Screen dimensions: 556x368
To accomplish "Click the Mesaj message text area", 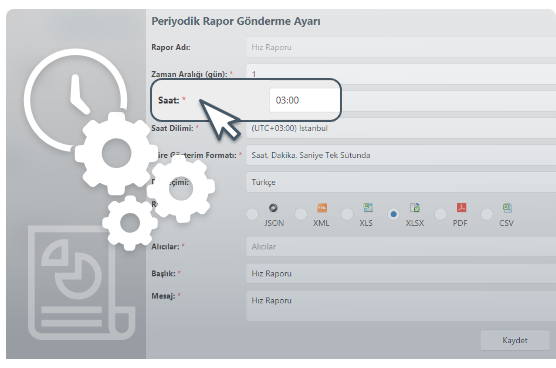I will [401, 306].
